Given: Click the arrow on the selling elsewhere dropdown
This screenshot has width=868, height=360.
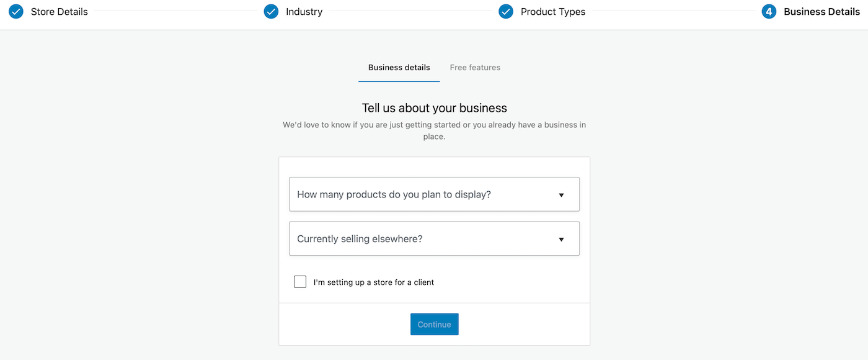Looking at the screenshot, I should 561,240.
